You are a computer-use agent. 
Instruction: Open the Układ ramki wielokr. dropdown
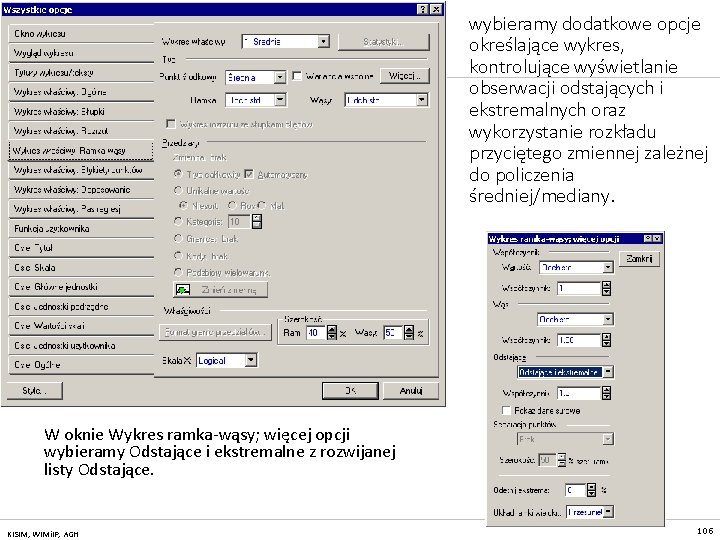tap(608, 512)
